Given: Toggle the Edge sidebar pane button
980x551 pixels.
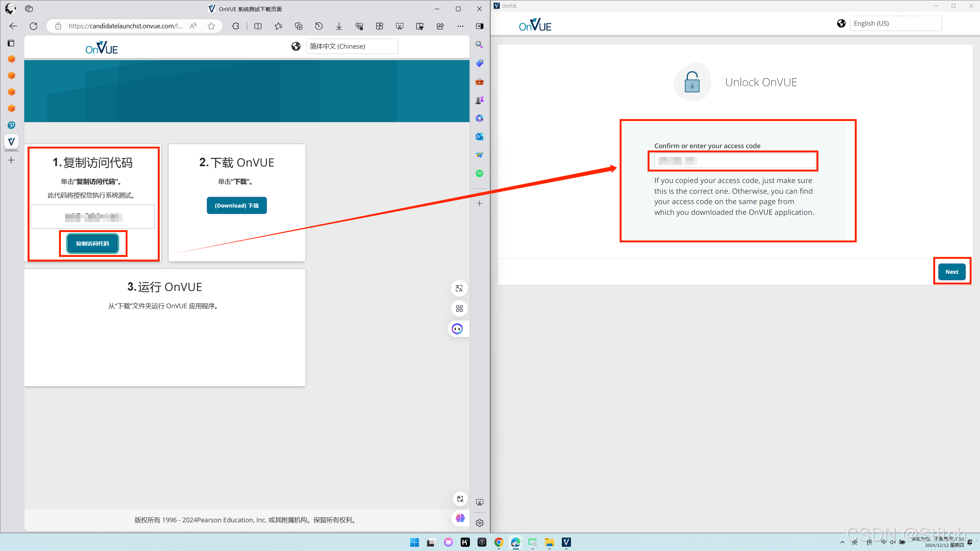Looking at the screenshot, I should click(x=479, y=26).
